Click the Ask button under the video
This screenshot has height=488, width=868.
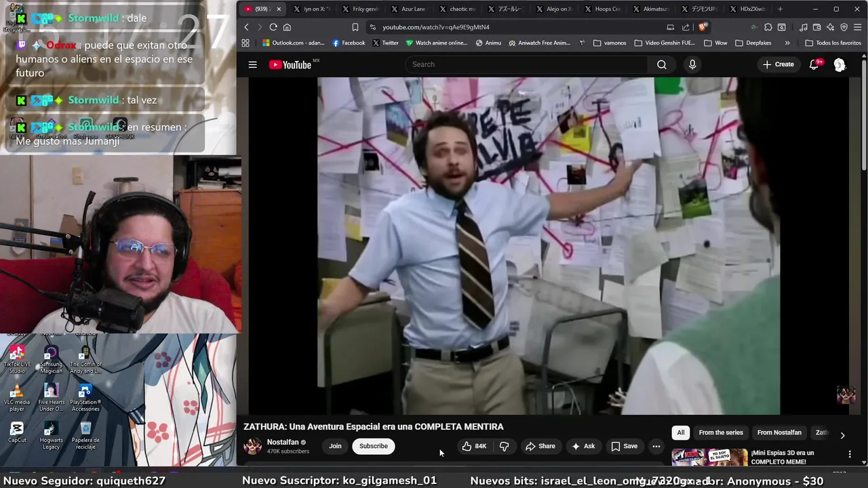583,446
